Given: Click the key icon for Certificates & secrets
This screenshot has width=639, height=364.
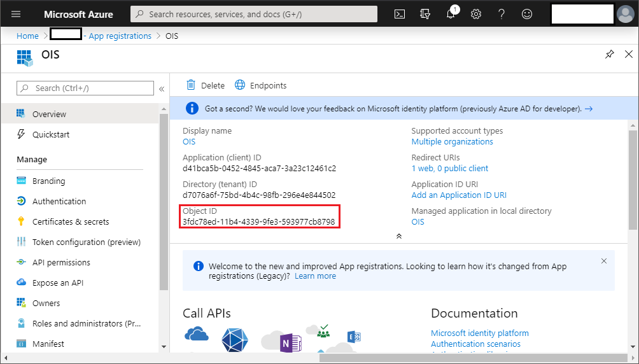Looking at the screenshot, I should click(x=21, y=221).
